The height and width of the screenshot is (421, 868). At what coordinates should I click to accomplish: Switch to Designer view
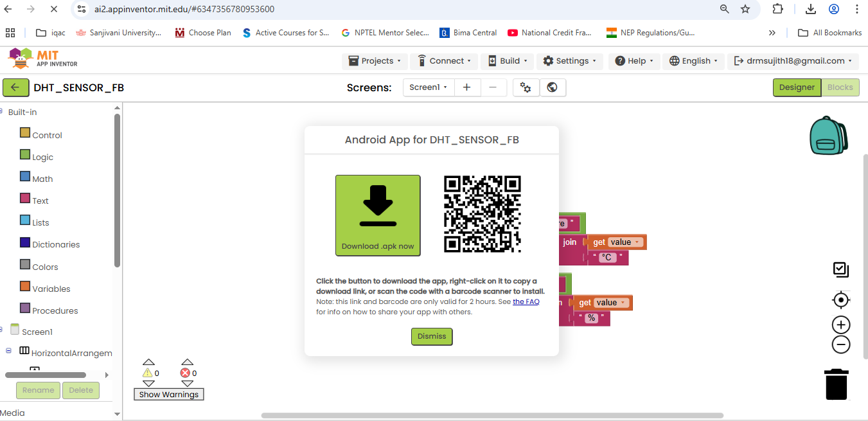tap(797, 87)
